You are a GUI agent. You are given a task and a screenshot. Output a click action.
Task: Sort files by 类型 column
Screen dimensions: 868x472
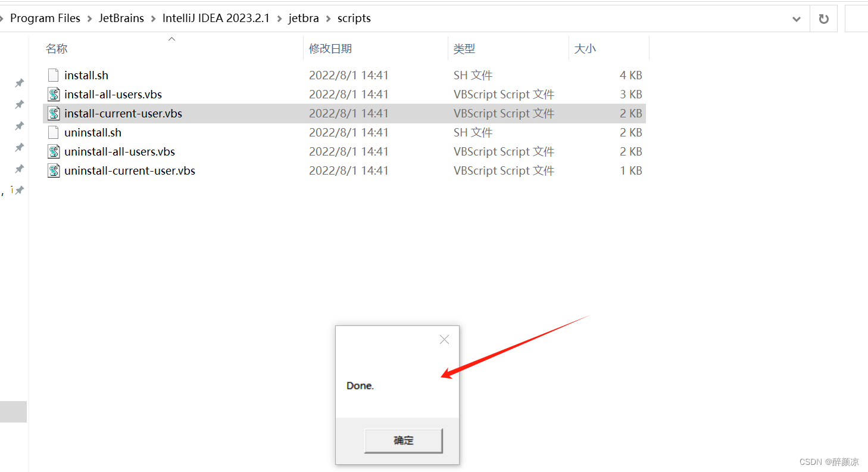pyautogui.click(x=508, y=49)
